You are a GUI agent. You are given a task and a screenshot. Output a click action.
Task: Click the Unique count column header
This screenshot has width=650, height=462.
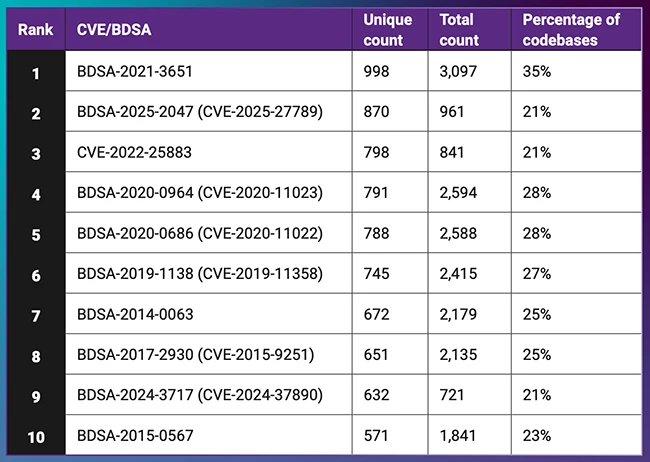(385, 29)
